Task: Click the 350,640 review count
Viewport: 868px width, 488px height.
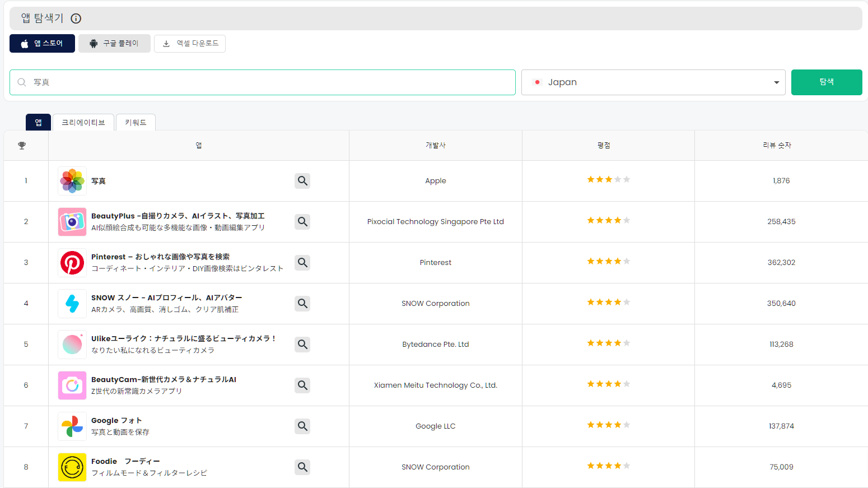Action: pyautogui.click(x=781, y=304)
